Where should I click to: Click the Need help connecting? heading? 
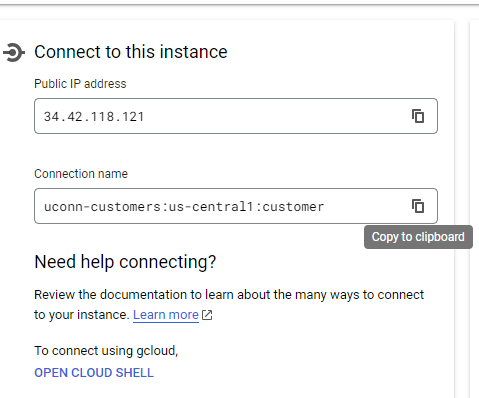[125, 262]
